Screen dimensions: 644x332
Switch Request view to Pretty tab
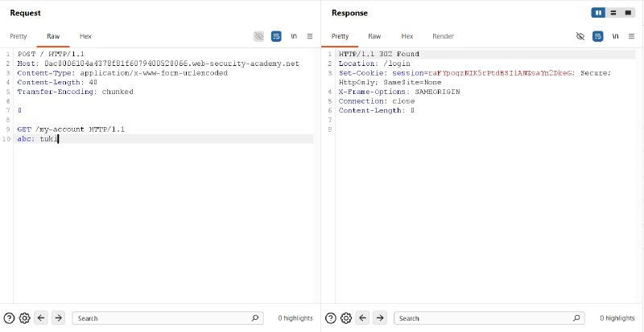click(x=19, y=36)
